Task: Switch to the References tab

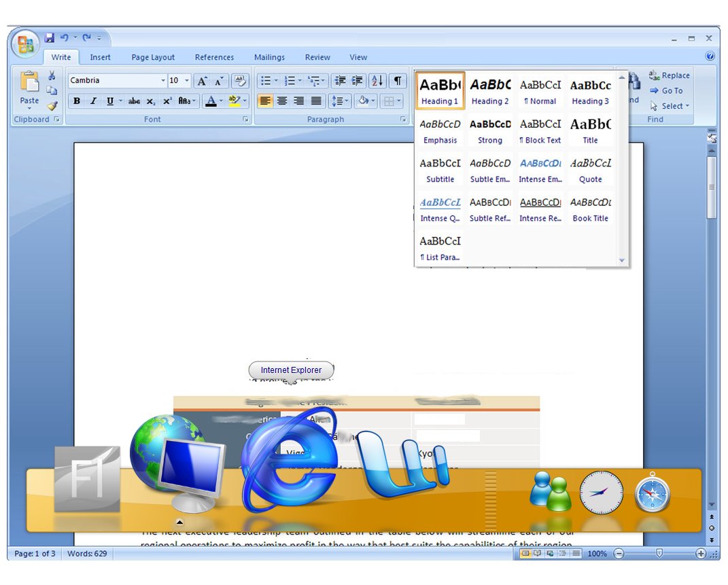Action: (x=214, y=58)
